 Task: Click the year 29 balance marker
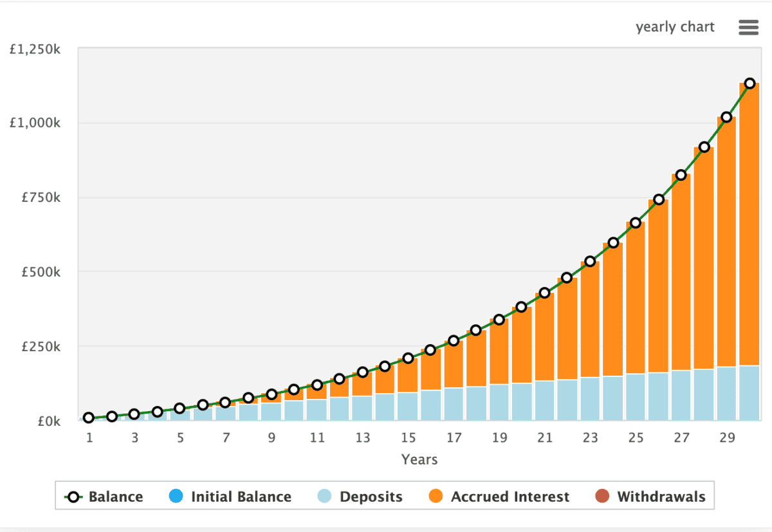[726, 117]
